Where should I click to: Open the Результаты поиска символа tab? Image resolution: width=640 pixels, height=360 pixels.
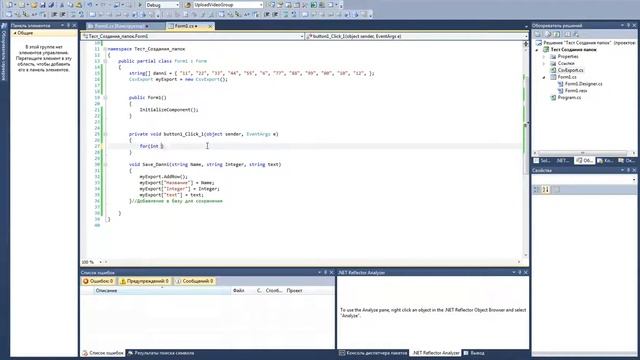point(161,353)
